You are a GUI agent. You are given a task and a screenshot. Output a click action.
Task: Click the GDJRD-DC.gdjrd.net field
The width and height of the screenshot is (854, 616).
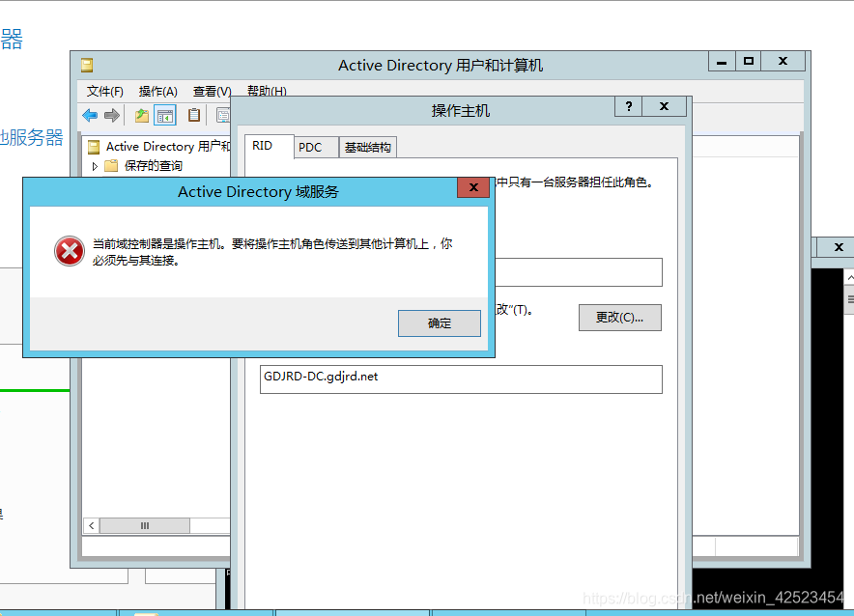coord(461,378)
